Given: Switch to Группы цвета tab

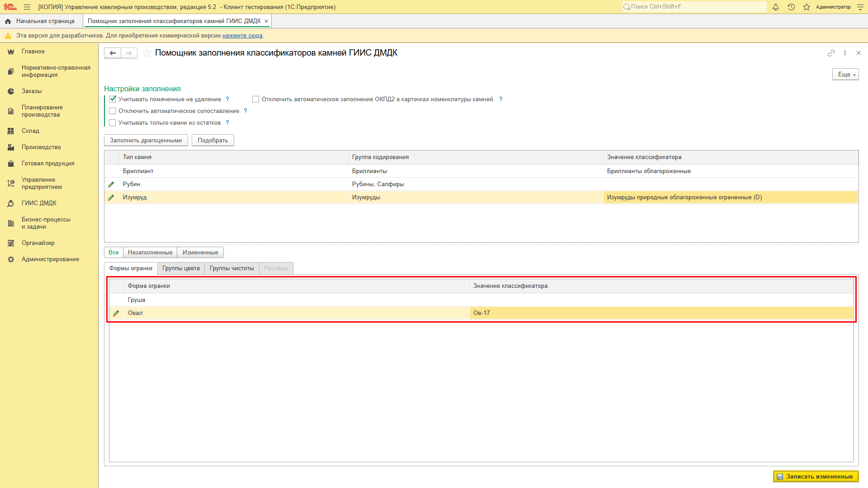Looking at the screenshot, I should (x=181, y=268).
